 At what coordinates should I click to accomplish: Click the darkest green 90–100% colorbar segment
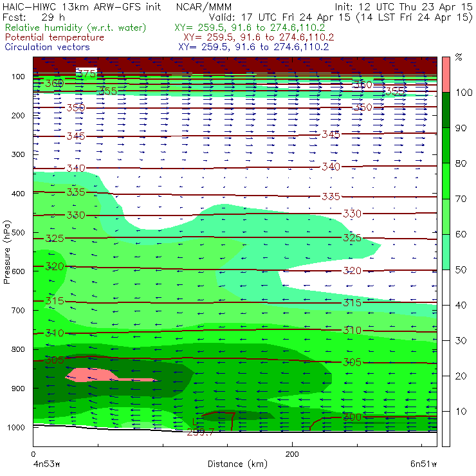pos(446,110)
